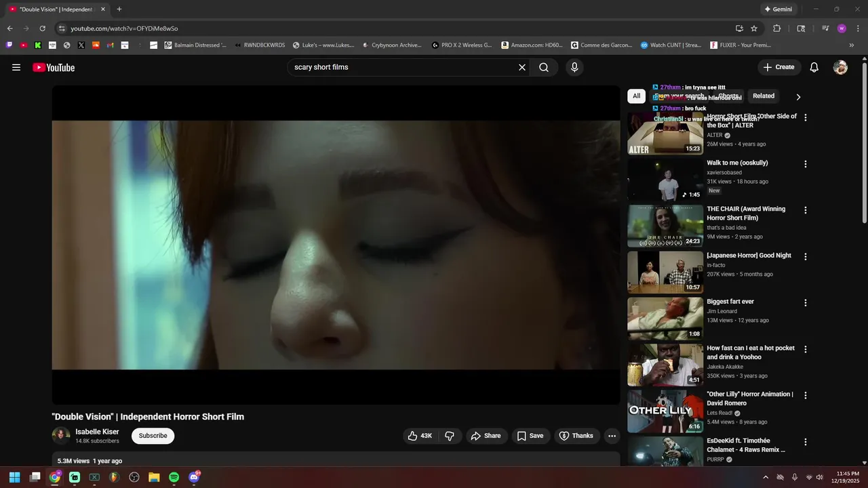Open options menu for Other Lilly video
868x488 pixels.
806,396
